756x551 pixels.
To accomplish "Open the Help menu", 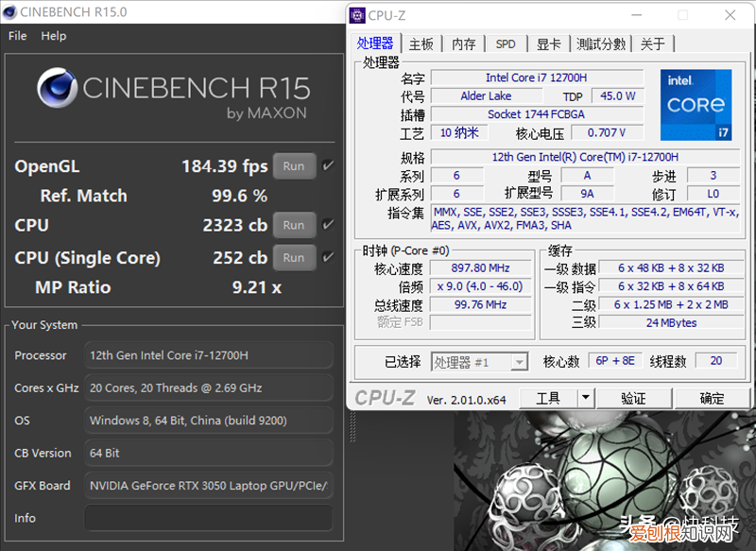I will (x=54, y=36).
